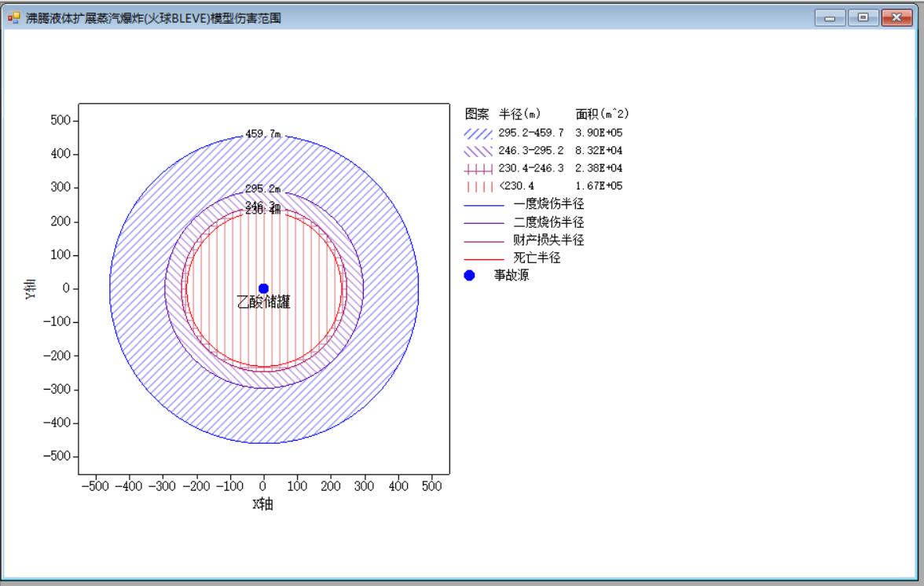Screen dimensions: 924x586
Task: Click the 246.3-295.2 hatch pattern swatch
Action: pyautogui.click(x=478, y=152)
